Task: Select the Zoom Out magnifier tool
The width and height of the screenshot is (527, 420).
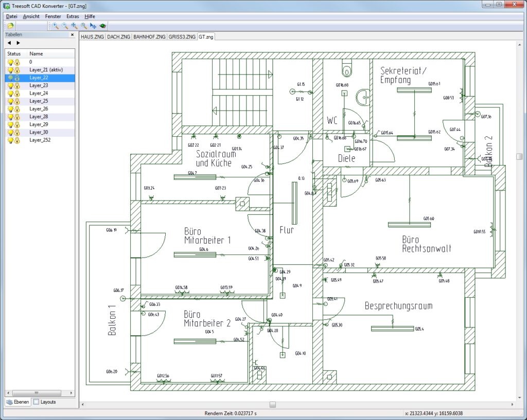Action: pos(64,26)
